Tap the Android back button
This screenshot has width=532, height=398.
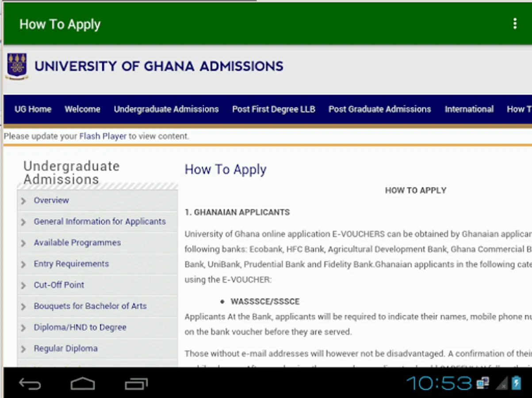(30, 383)
